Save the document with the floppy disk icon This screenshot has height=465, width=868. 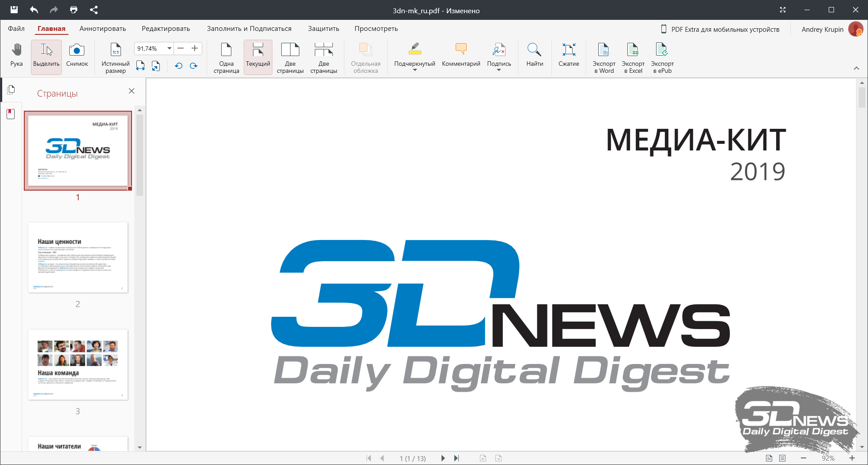[x=14, y=10]
